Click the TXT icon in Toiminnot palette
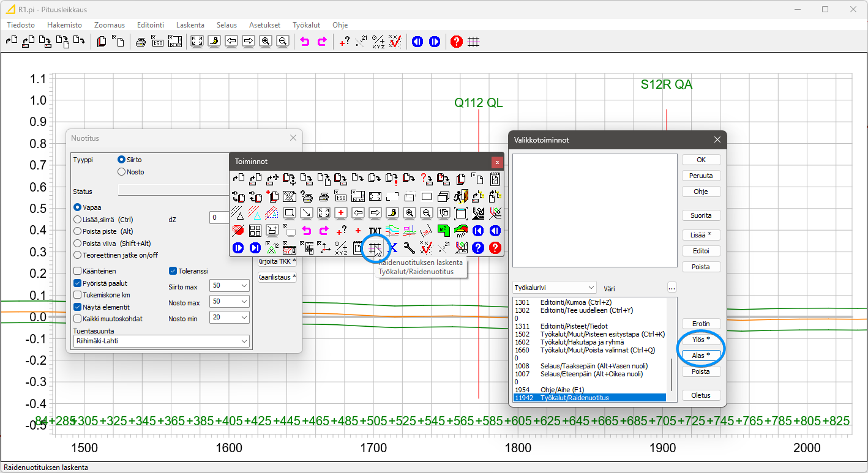Image resolution: width=868 pixels, height=473 pixels. (x=375, y=231)
